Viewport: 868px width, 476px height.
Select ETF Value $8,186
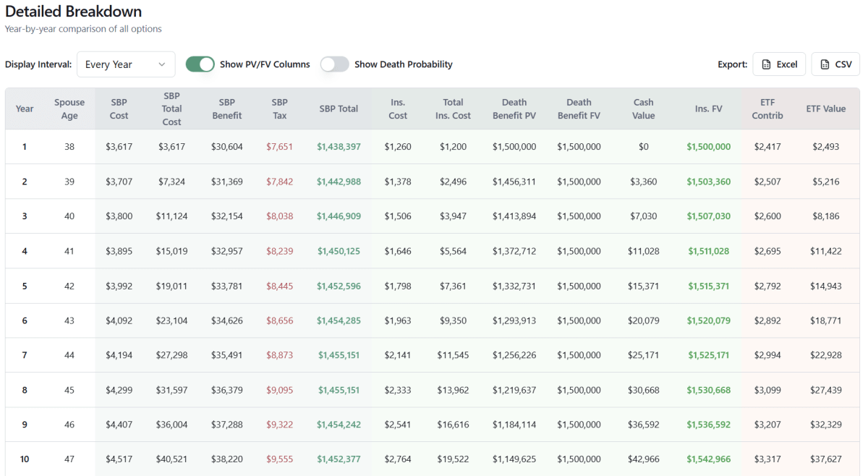tap(826, 216)
